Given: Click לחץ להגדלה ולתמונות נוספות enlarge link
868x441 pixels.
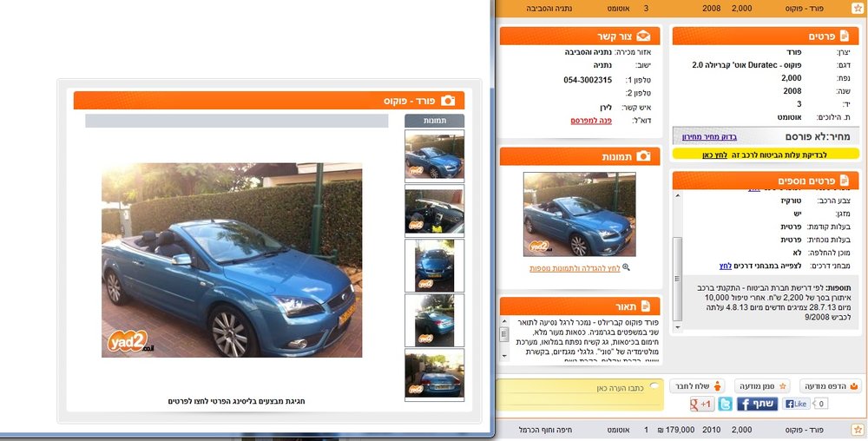Looking at the screenshot, I should 575,268.
